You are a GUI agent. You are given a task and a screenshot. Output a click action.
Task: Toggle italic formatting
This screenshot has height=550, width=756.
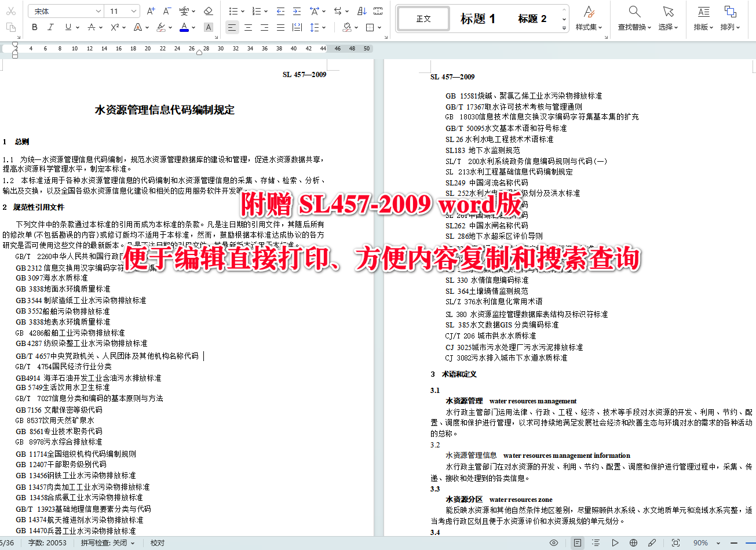(x=50, y=27)
